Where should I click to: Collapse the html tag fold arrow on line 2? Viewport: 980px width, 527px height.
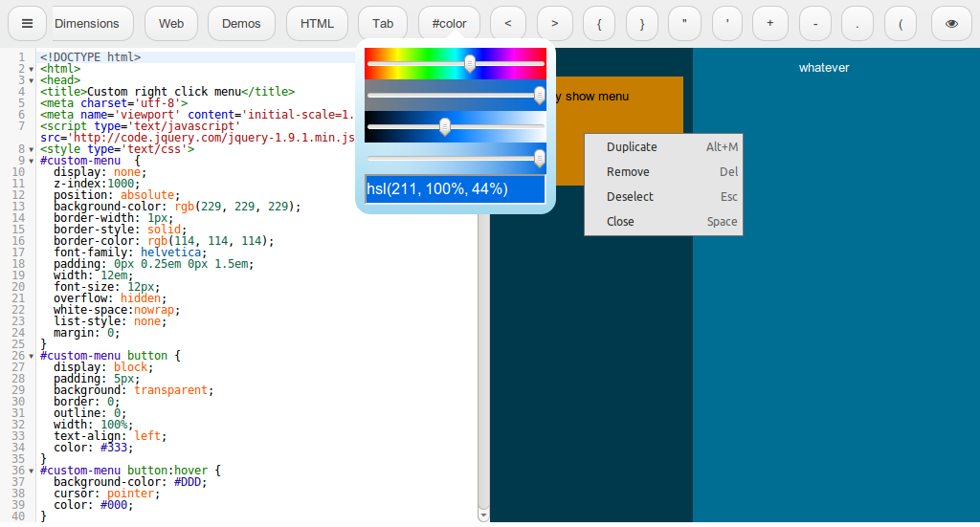[x=32, y=69]
